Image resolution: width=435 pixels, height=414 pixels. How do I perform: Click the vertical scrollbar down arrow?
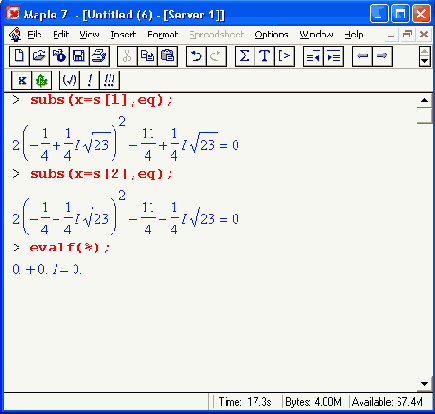[424, 384]
